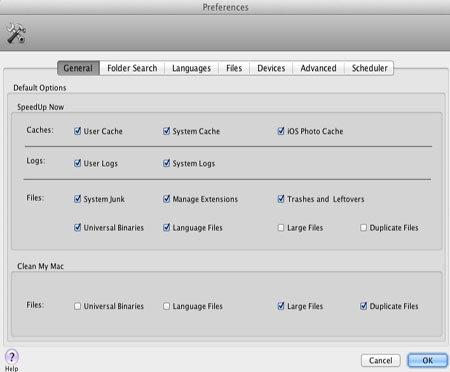This screenshot has width=450, height=372.
Task: Enable Universal Binaries under Clean My Mac
Action: [77, 306]
